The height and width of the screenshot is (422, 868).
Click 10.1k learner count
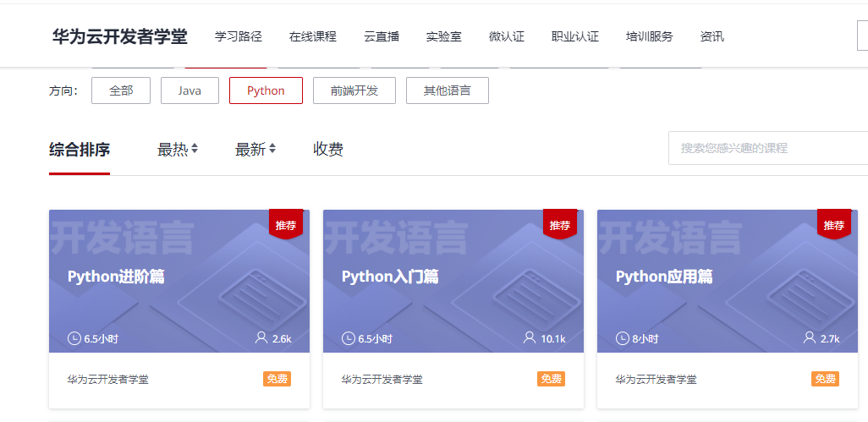coord(552,338)
